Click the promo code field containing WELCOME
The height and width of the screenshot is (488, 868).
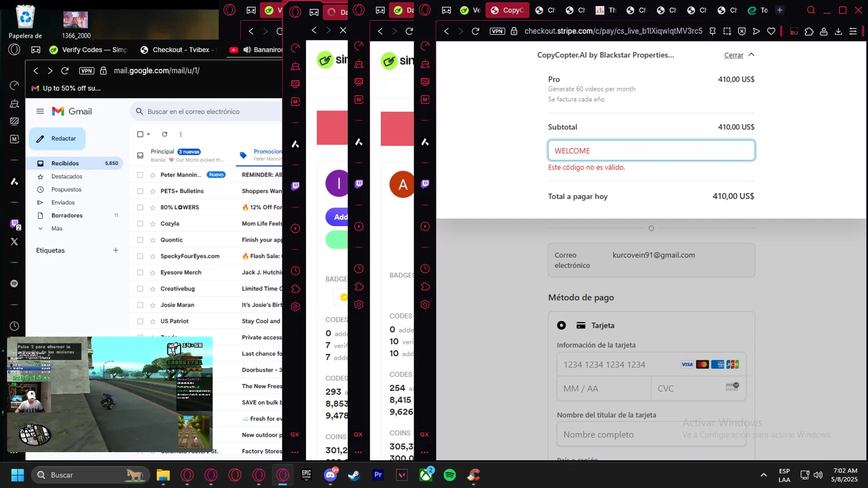point(651,150)
